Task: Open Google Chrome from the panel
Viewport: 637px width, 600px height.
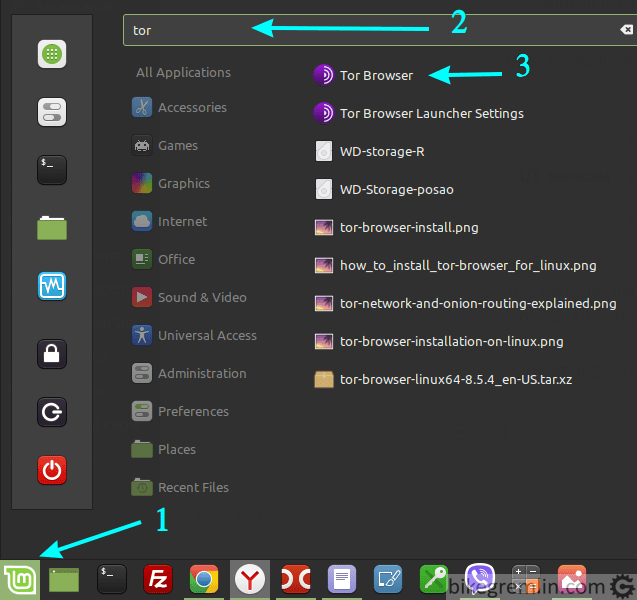Action: (x=204, y=579)
